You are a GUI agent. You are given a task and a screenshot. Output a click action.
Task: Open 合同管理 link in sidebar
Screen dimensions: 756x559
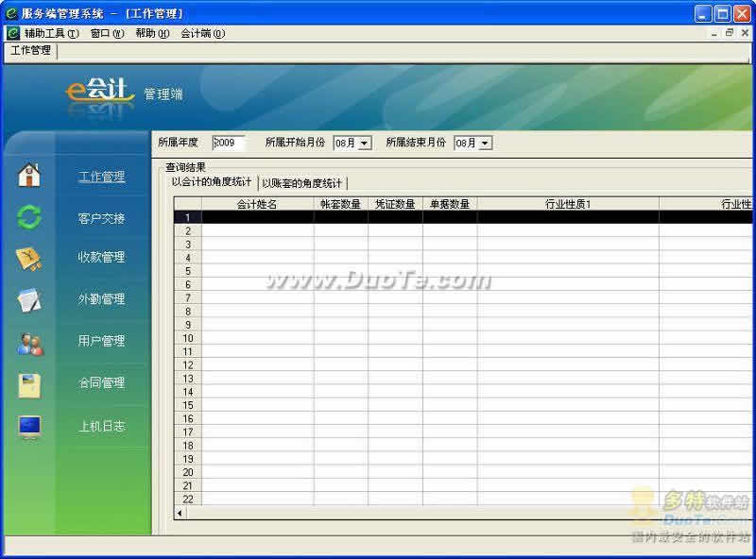(x=102, y=383)
